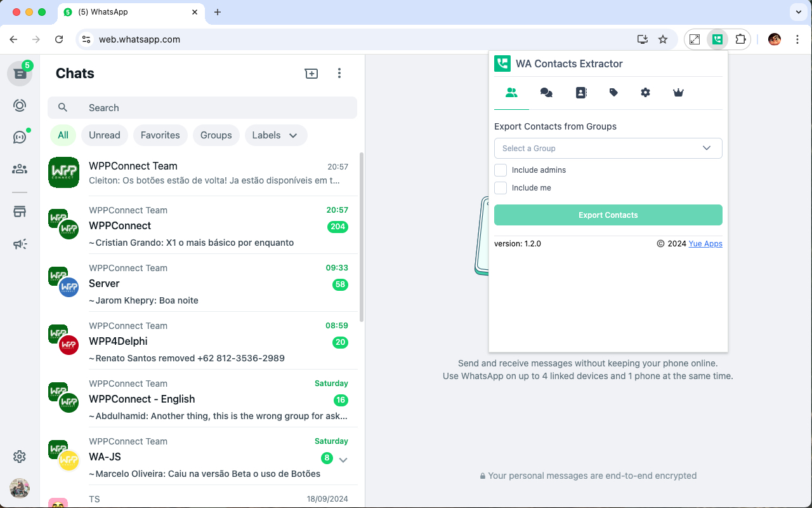Expand the WA-JS chat options chevron
This screenshot has height=508, width=812.
(x=343, y=460)
